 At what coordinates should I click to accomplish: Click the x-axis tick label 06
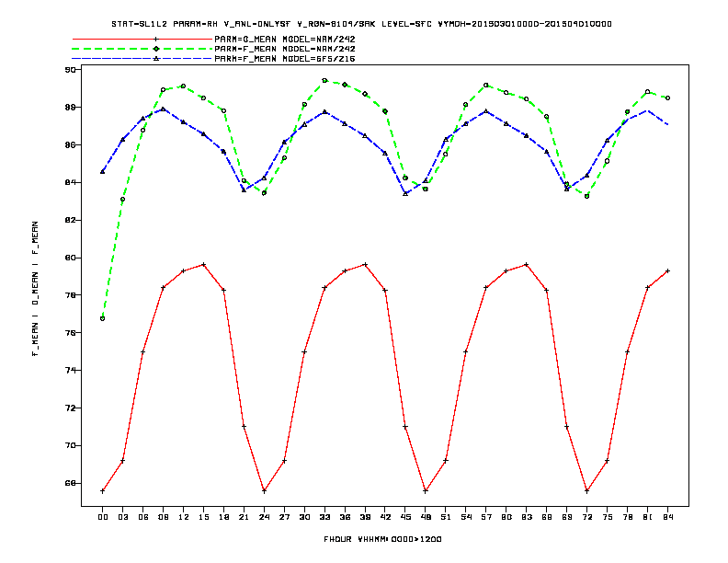143,517
